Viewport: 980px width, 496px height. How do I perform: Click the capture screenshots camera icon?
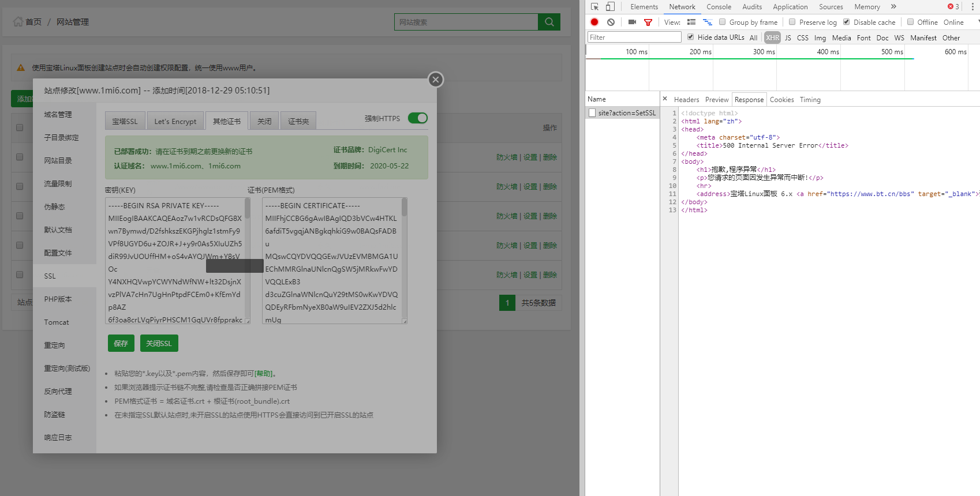coord(632,22)
